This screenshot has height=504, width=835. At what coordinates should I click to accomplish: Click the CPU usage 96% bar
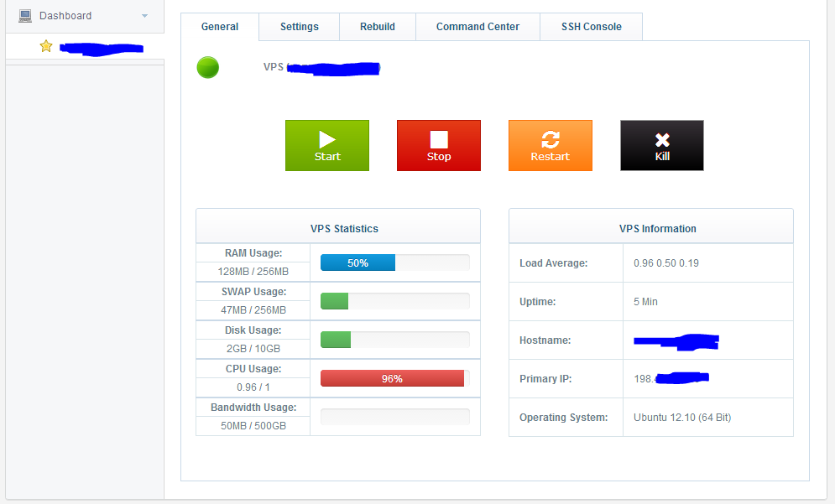coord(395,378)
